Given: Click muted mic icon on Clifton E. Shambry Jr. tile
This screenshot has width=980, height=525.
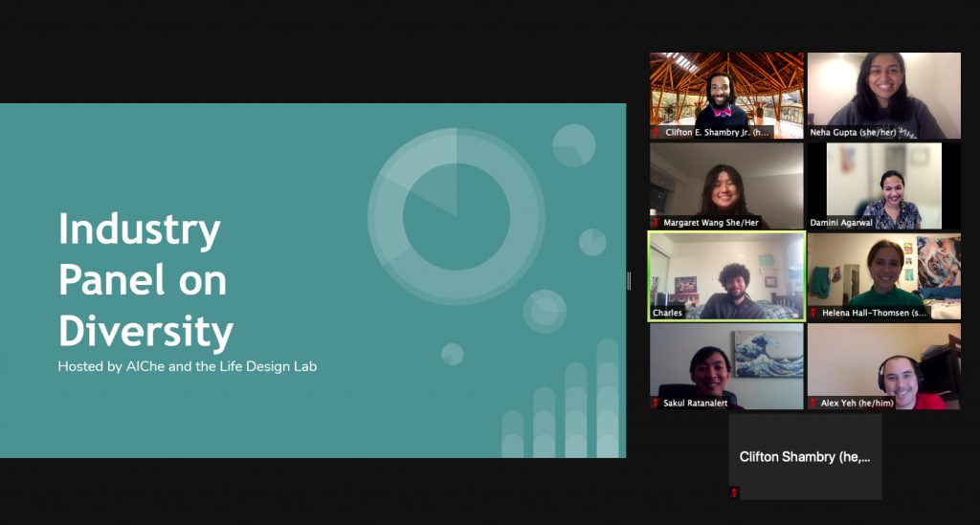Looking at the screenshot, I should (657, 133).
